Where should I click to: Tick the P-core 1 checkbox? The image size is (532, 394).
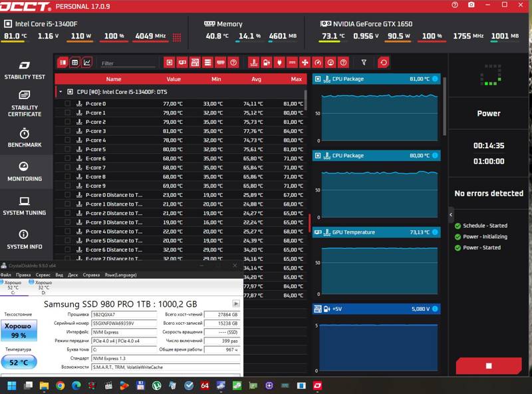68,112
